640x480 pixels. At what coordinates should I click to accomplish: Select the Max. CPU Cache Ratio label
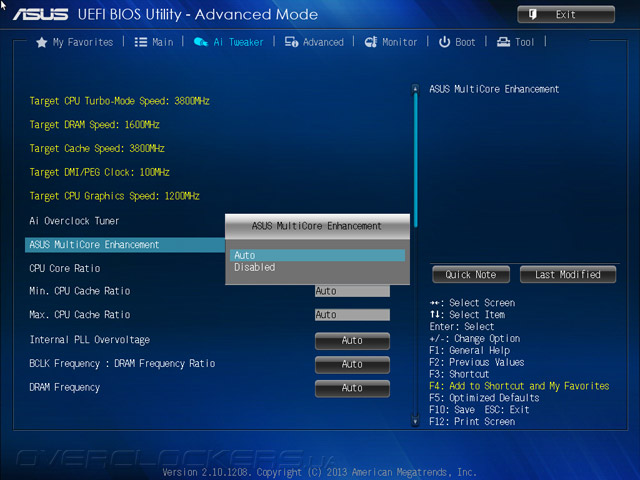(80, 315)
